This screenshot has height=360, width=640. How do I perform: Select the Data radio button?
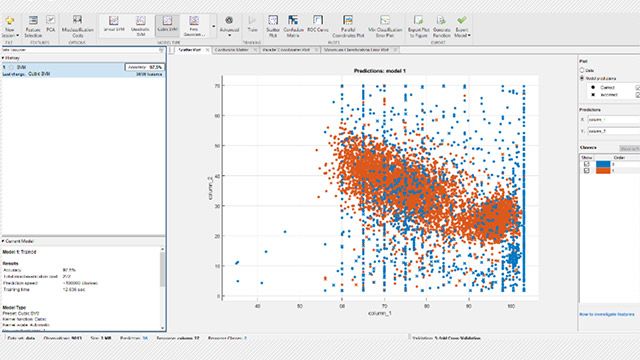click(582, 70)
